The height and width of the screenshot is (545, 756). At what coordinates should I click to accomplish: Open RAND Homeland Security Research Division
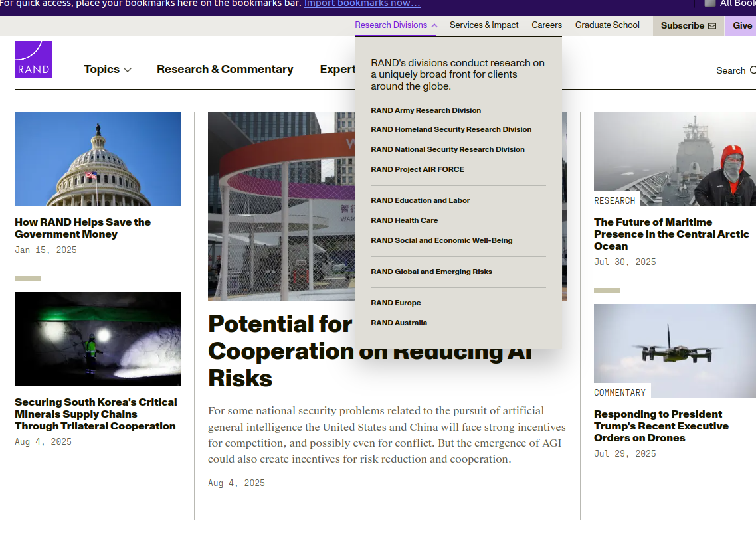coord(451,129)
